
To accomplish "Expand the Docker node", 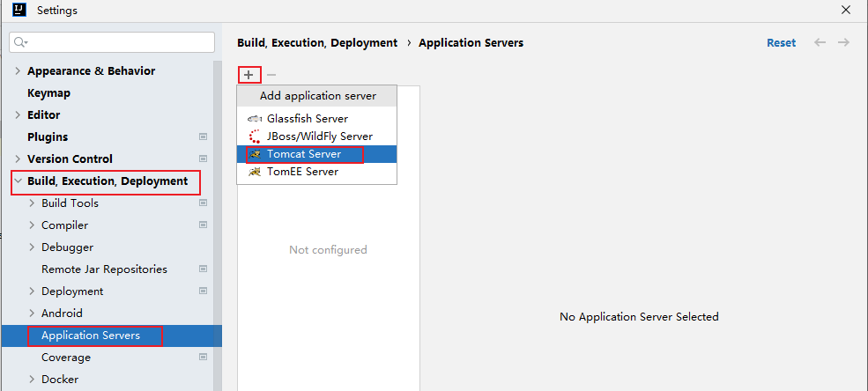I will pos(32,380).
